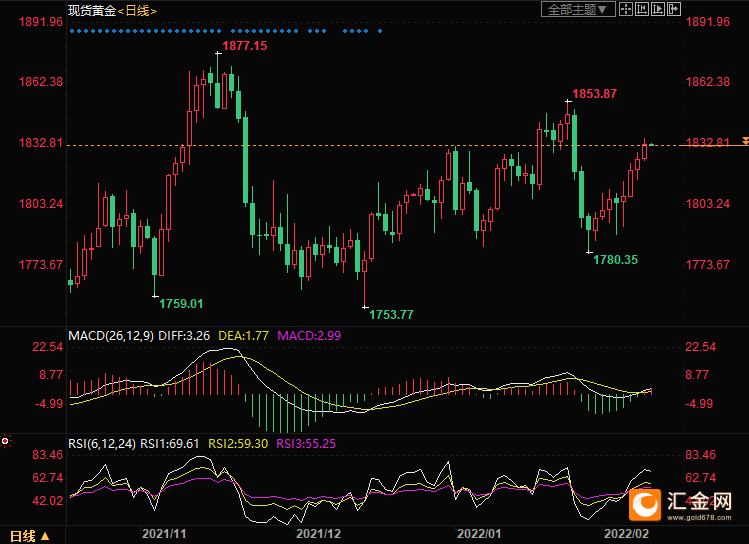749x544 pixels.
Task: Click the left axis 1862.38 price label
Action: click(41, 82)
